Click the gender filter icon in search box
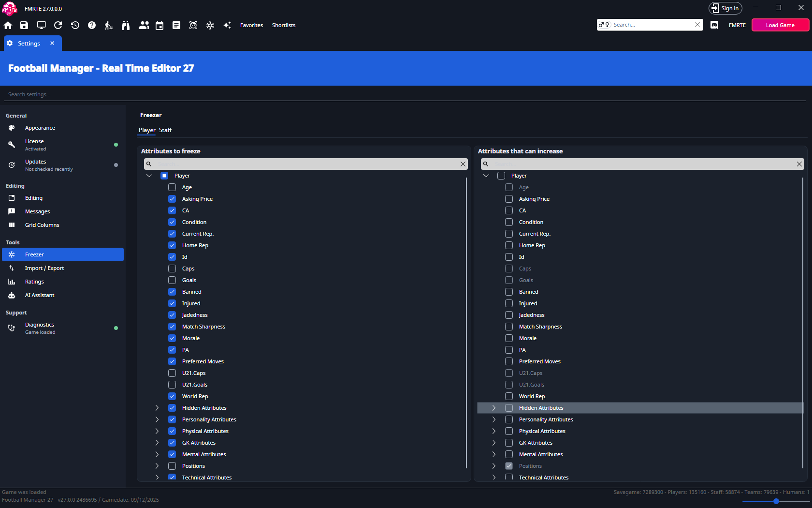Viewport: 812px width, 508px height. [x=604, y=25]
